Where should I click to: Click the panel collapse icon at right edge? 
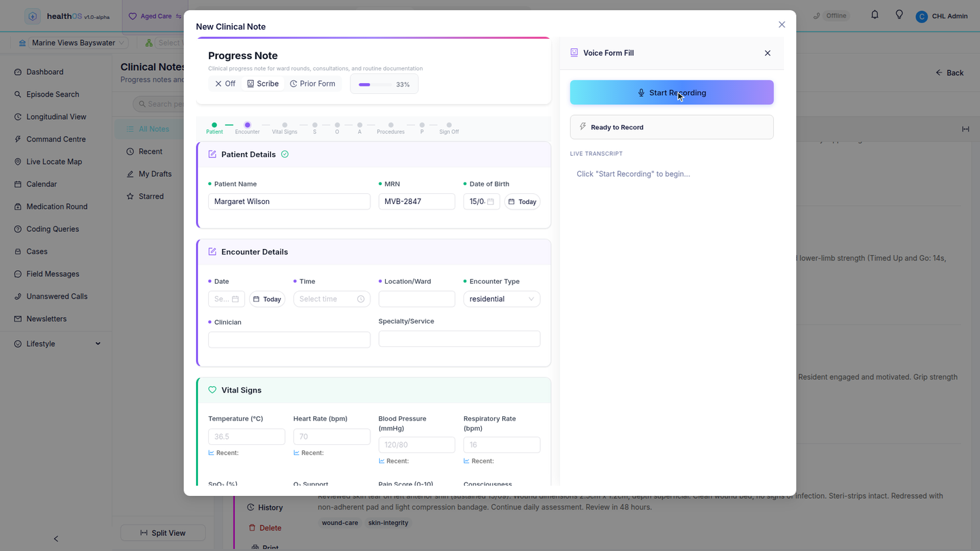coord(966,129)
